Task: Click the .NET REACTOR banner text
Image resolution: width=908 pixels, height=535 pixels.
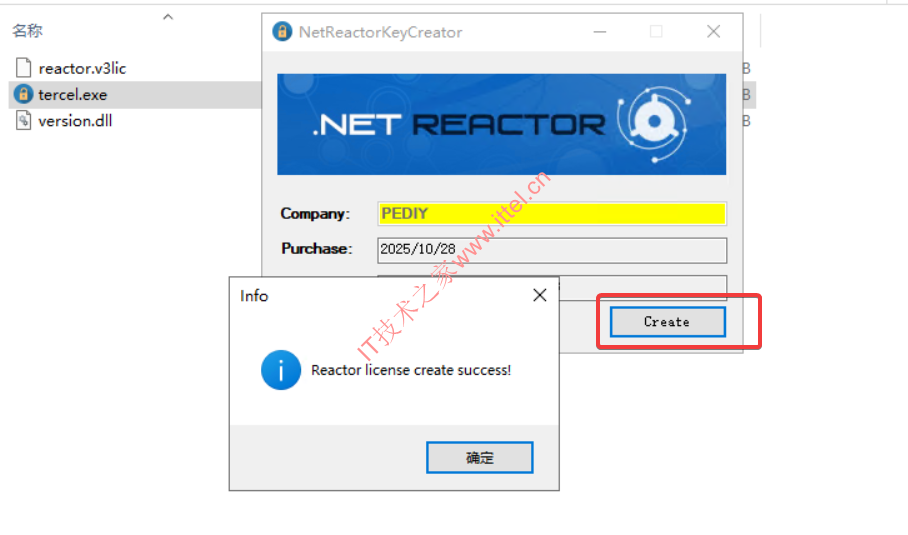Action: pos(459,124)
